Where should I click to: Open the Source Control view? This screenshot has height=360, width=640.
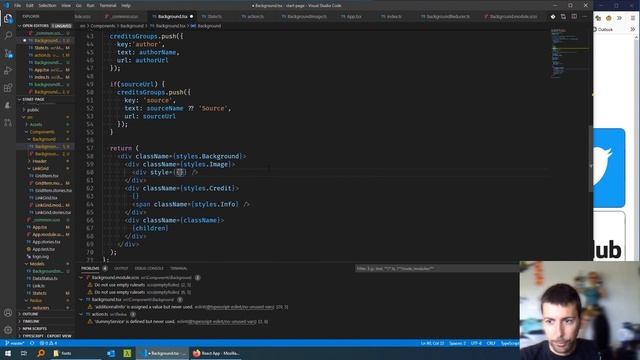tap(8, 53)
